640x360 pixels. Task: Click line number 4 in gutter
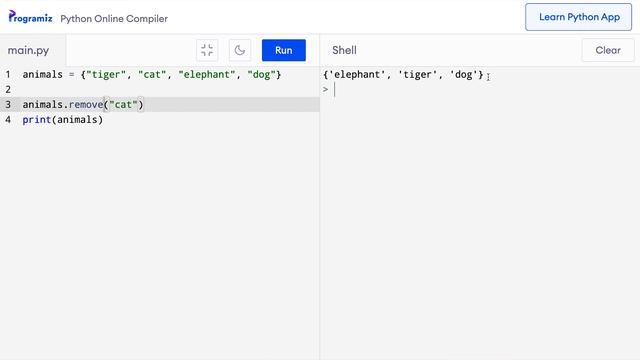click(8, 120)
